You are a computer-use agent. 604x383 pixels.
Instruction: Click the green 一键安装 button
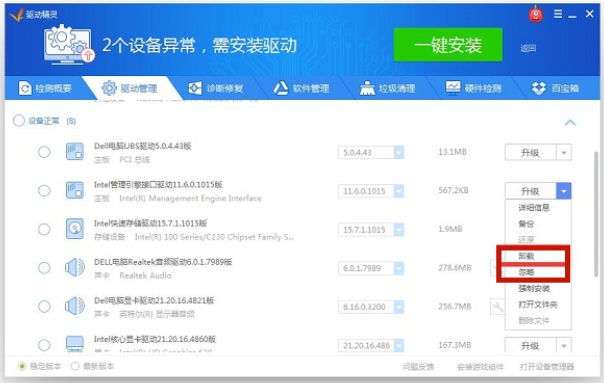pos(448,45)
